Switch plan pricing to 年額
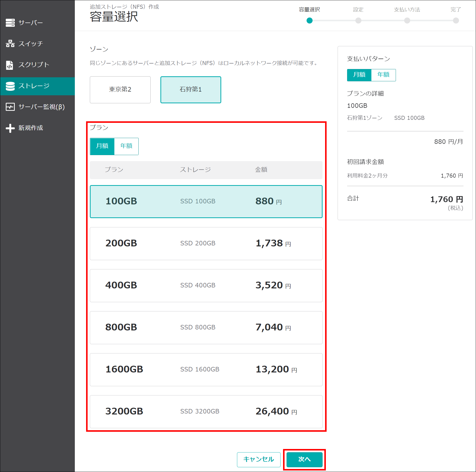This screenshot has width=476, height=472. point(126,146)
